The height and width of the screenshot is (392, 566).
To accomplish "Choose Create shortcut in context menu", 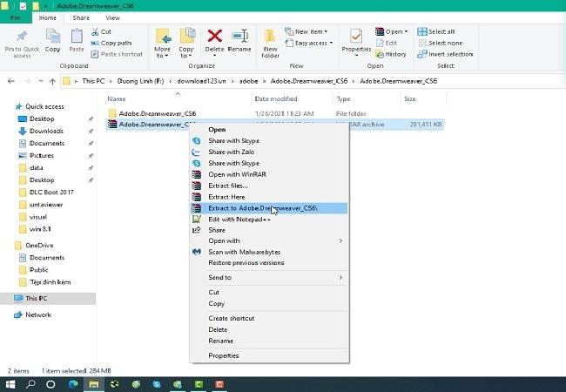I will point(269,318).
